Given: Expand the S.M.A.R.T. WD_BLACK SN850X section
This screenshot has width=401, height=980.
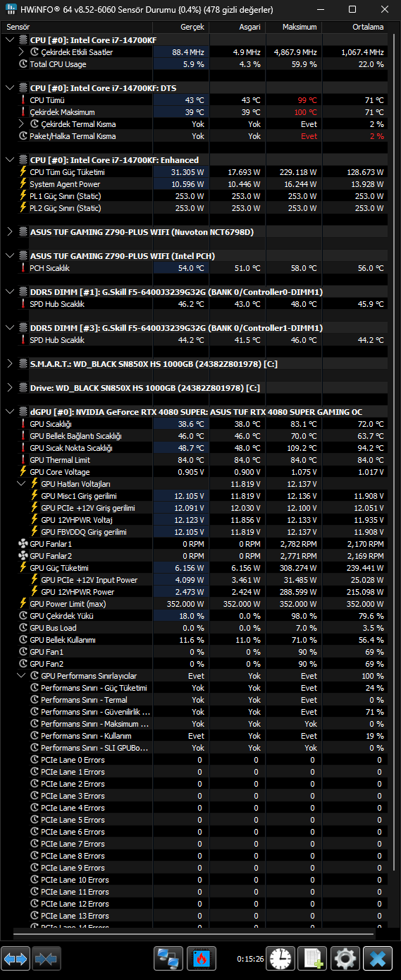Looking at the screenshot, I should (x=9, y=364).
